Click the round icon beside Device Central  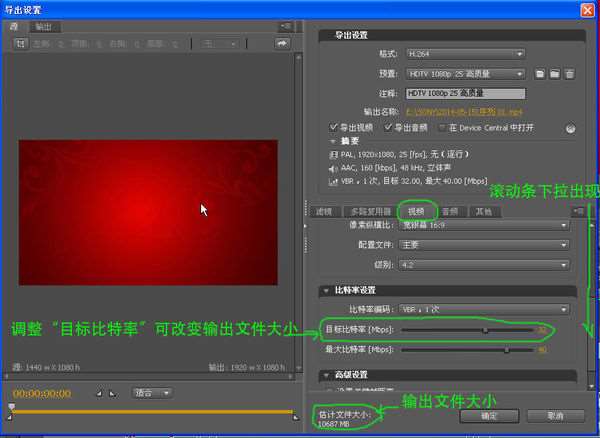click(x=571, y=129)
